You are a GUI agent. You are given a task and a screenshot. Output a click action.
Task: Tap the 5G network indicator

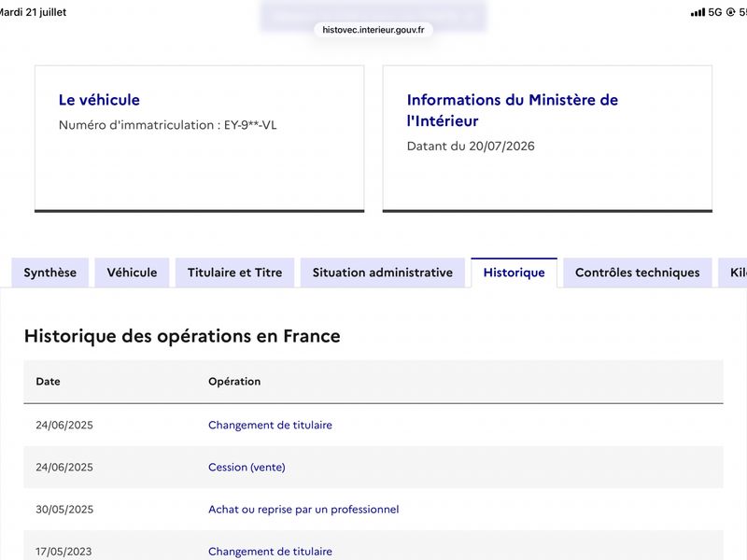point(715,12)
